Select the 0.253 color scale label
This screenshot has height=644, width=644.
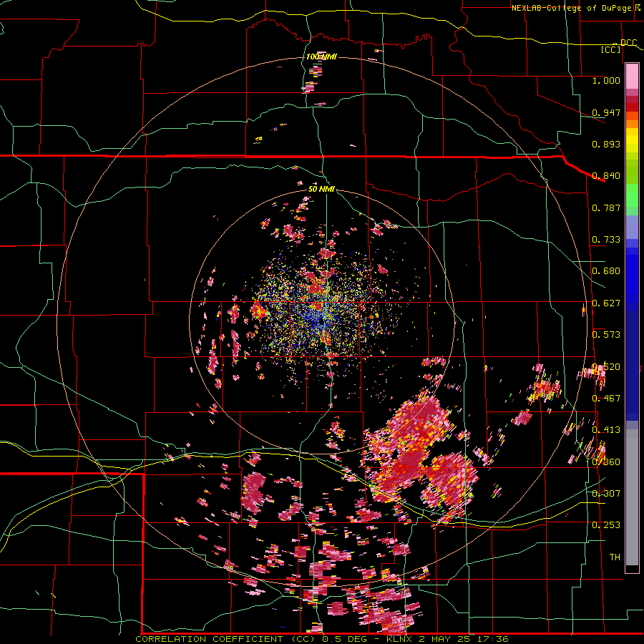click(606, 525)
